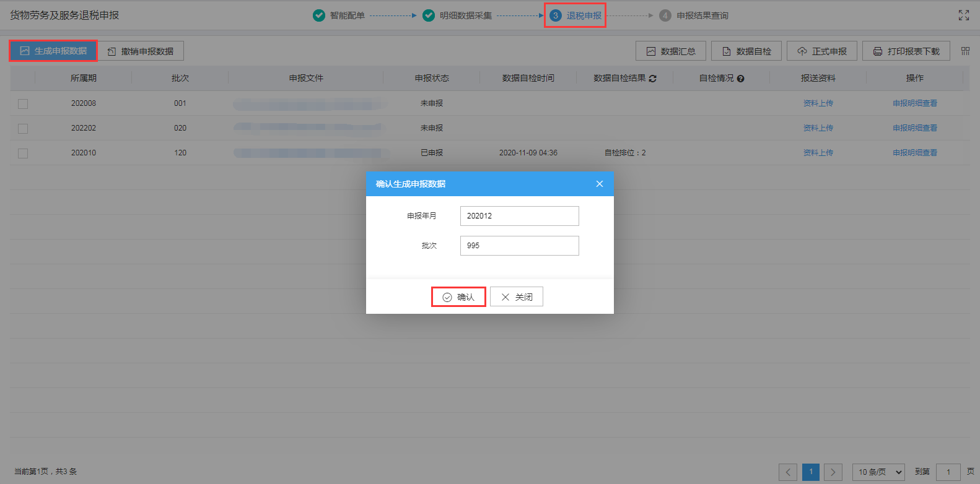
Task: Go to next page arrow
Action: [833, 472]
